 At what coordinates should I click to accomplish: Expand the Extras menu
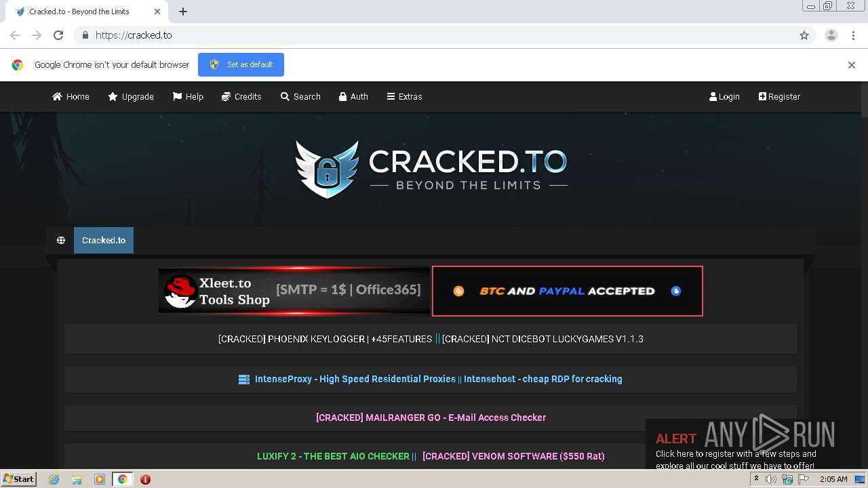click(404, 96)
